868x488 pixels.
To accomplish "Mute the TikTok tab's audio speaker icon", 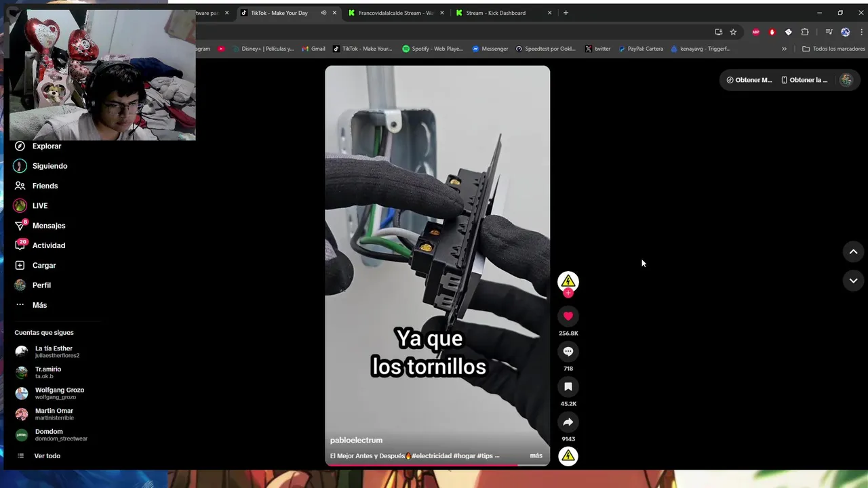I will pyautogui.click(x=323, y=13).
